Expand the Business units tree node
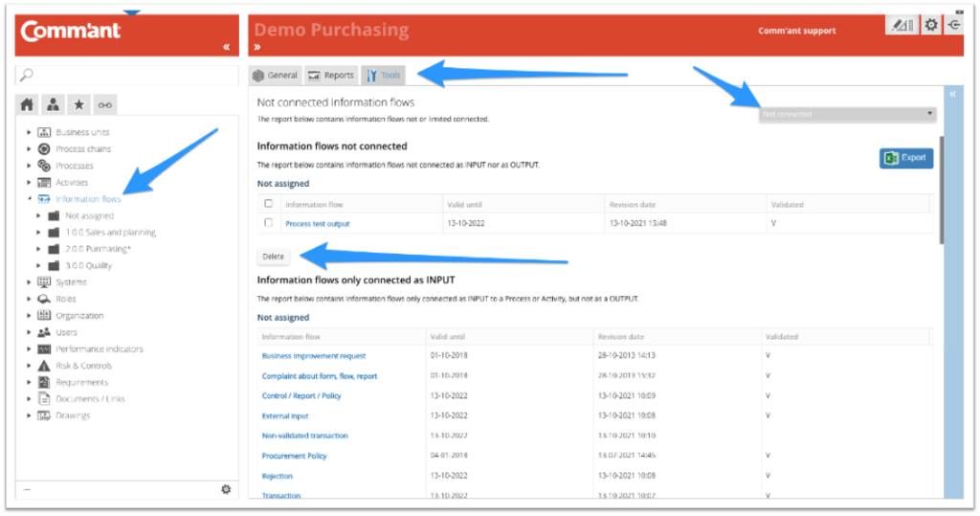 (x=29, y=132)
